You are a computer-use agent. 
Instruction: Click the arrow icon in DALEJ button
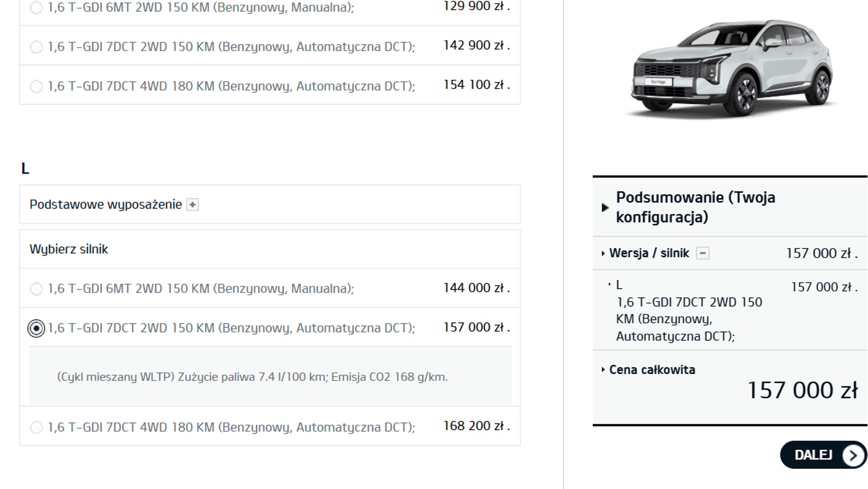[853, 455]
